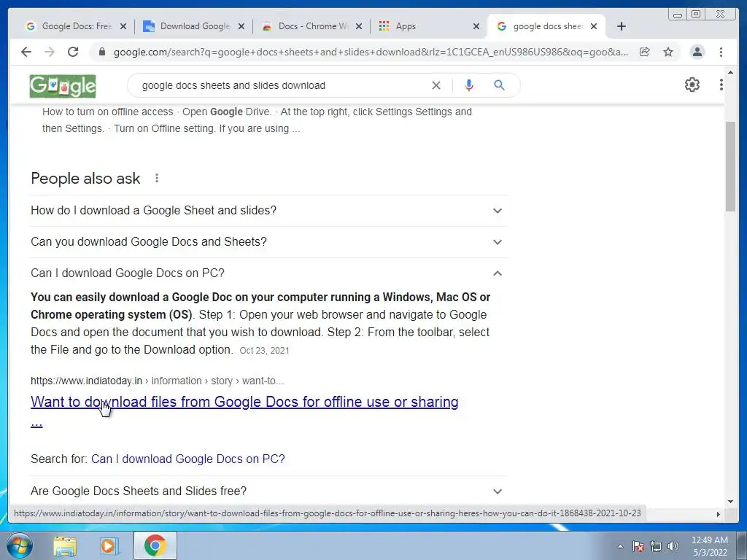
Task: Start voice search with the microphone
Action: coord(469,85)
